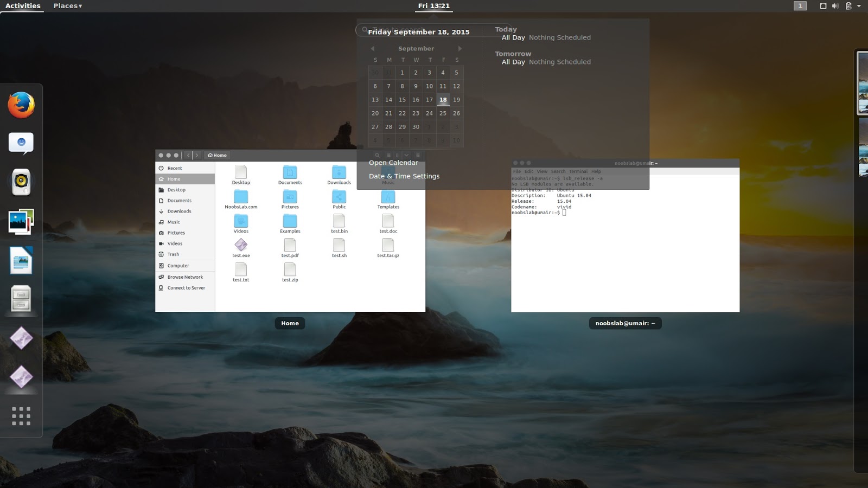Select the Documents entry in the sidebar
Image resolution: width=868 pixels, height=488 pixels.
pos(179,201)
